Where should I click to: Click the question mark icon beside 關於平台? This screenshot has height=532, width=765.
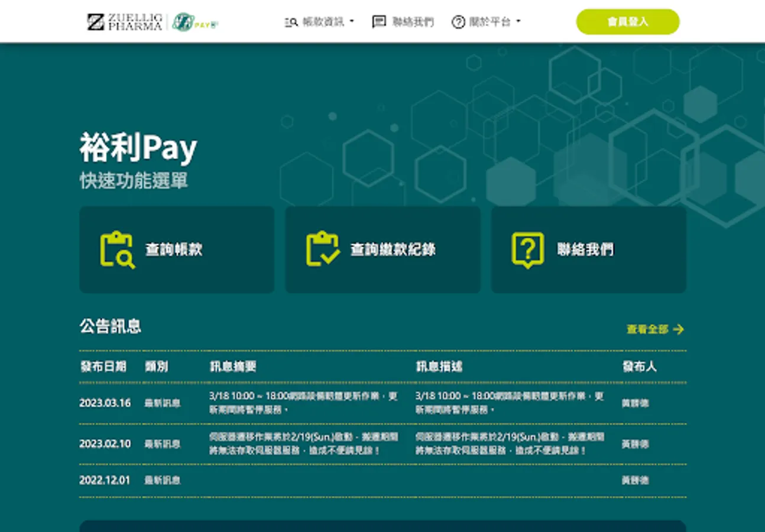458,22
